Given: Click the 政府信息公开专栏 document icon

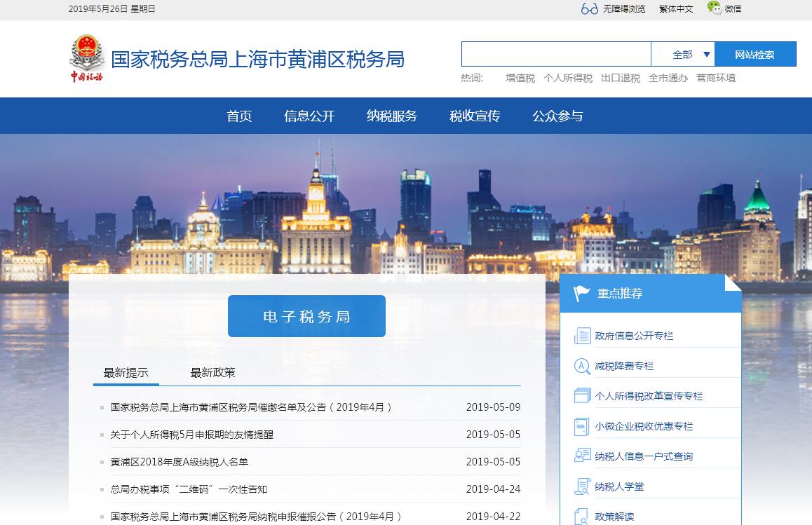Looking at the screenshot, I should tap(582, 336).
